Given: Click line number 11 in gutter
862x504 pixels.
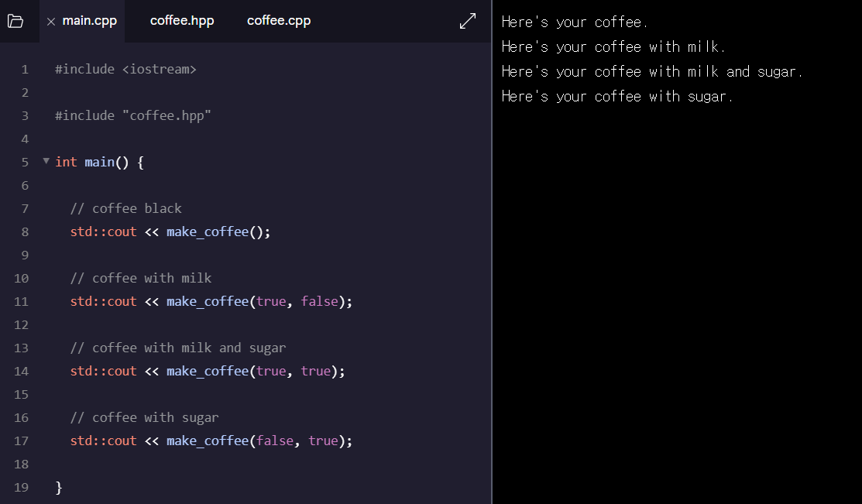Looking at the screenshot, I should (22, 302).
